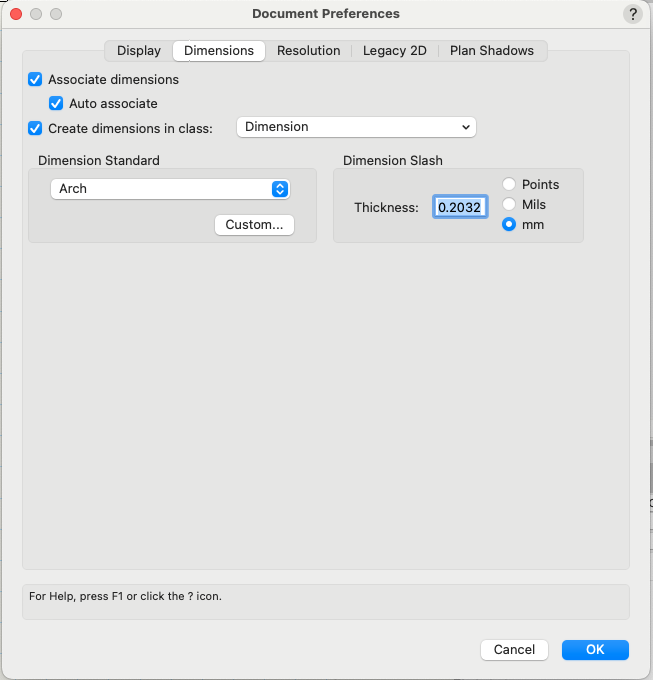Uncheck the Auto associate option
The width and height of the screenshot is (653, 680).
pos(56,103)
